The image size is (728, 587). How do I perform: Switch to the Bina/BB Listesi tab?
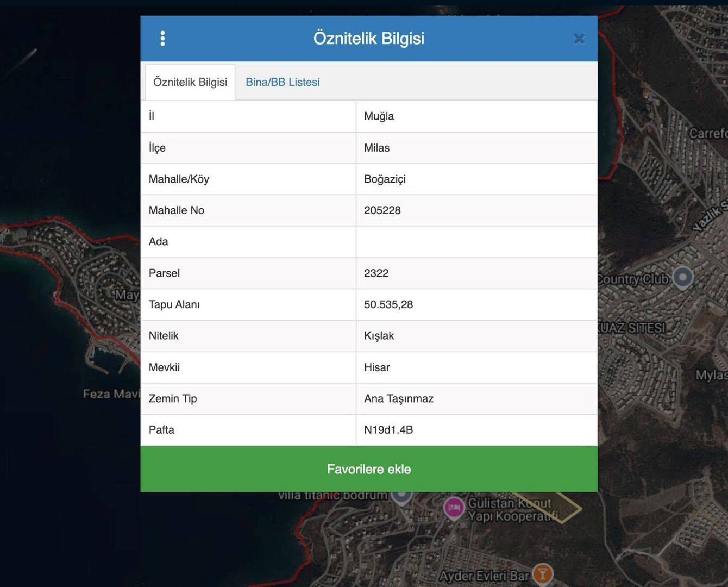283,82
